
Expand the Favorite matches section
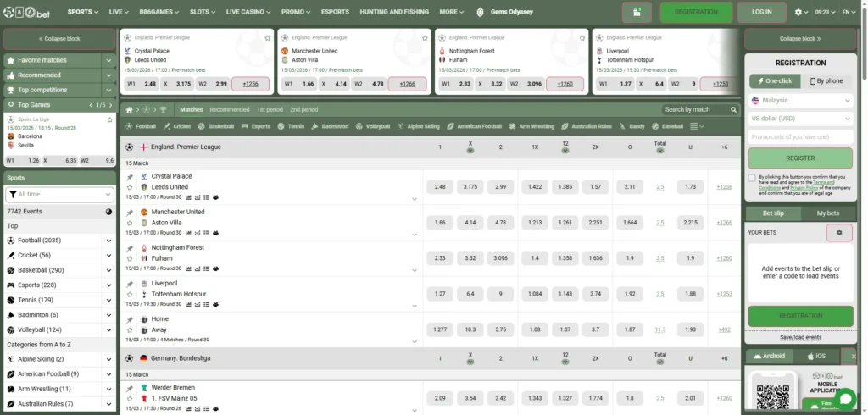[108, 60]
